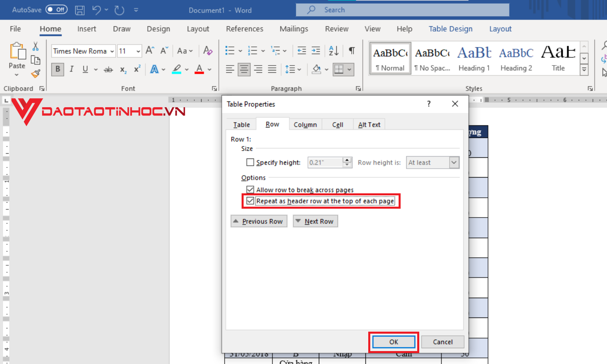
Task: Switch to the Insert ribbon tab
Action: pyautogui.click(x=87, y=29)
